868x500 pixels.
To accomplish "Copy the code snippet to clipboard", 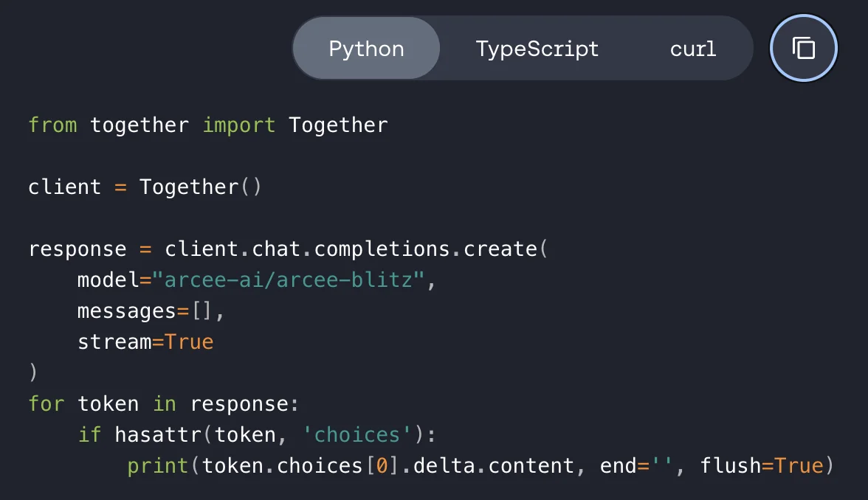I will 803,48.
